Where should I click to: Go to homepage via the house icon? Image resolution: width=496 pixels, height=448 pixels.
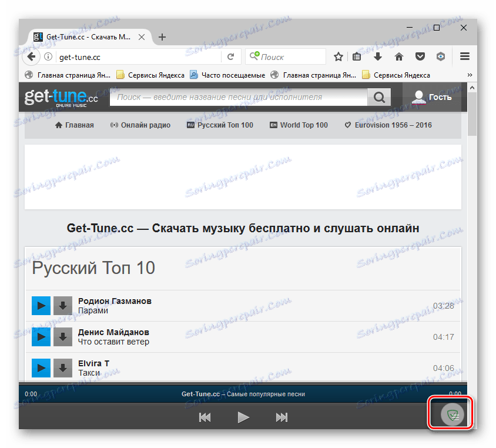(398, 56)
